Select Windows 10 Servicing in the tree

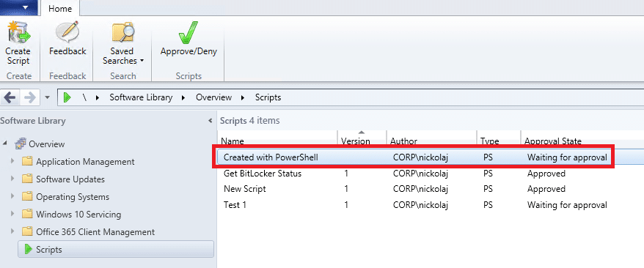point(78,215)
